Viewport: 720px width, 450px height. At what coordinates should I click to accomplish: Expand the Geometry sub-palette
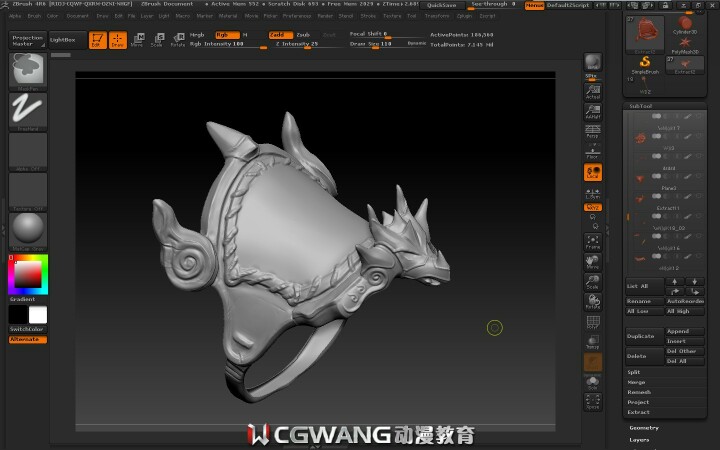644,428
